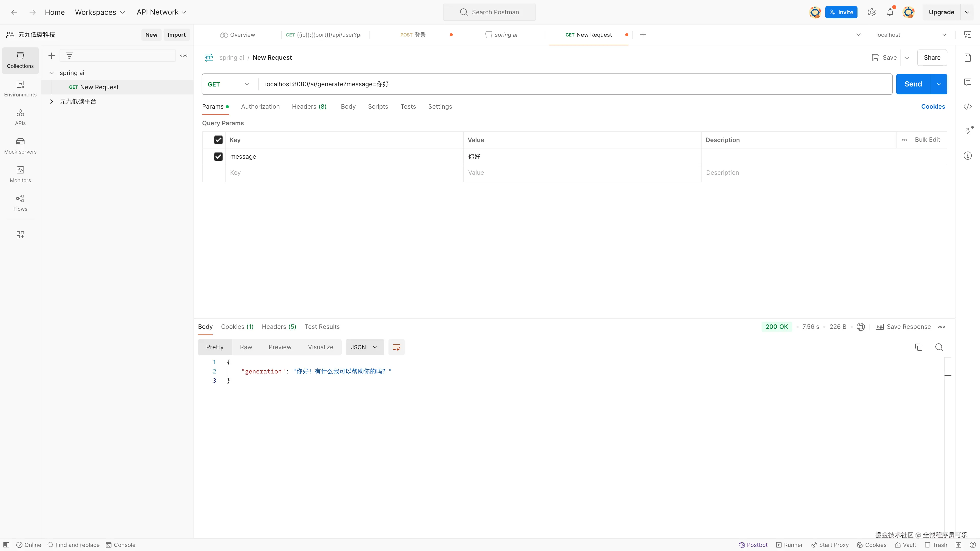Expand the 元九低碳平台 collection
The width and height of the screenshot is (980, 551).
[x=52, y=102]
